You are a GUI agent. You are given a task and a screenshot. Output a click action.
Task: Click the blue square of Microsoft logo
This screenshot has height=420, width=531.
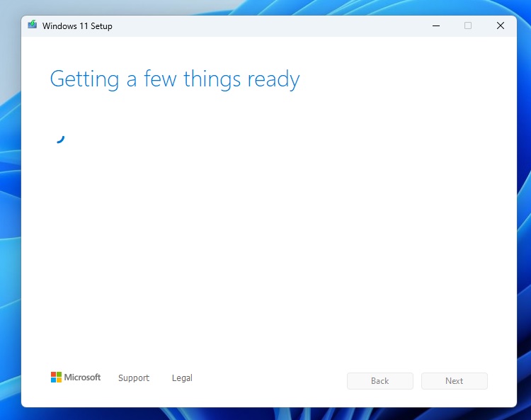point(53,380)
